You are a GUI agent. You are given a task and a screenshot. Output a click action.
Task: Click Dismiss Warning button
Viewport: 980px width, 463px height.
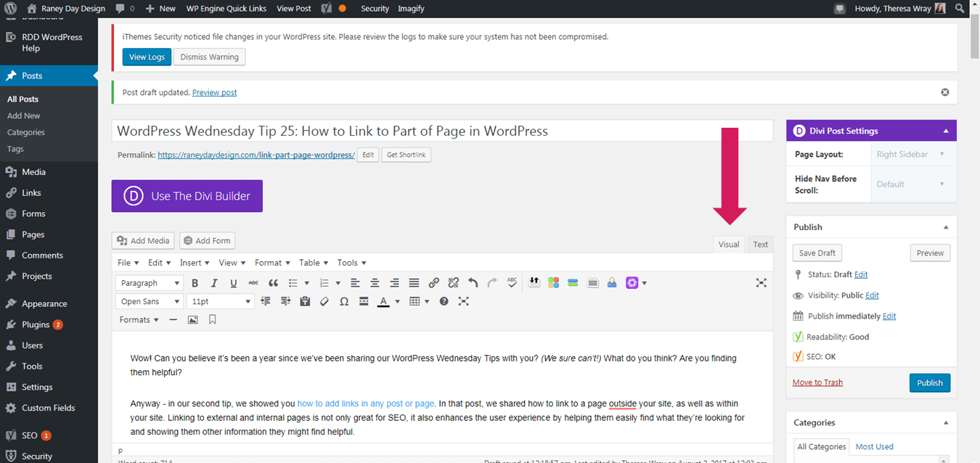click(209, 57)
